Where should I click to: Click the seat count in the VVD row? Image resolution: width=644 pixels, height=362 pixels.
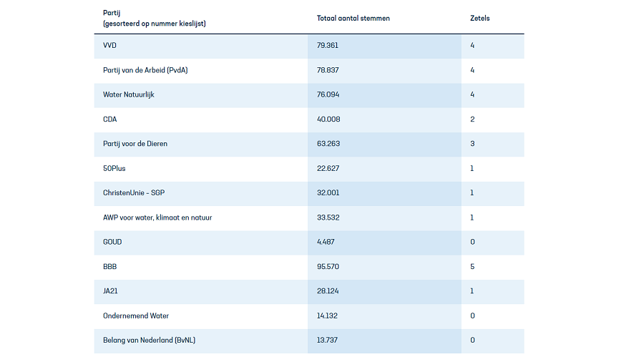(x=472, y=46)
